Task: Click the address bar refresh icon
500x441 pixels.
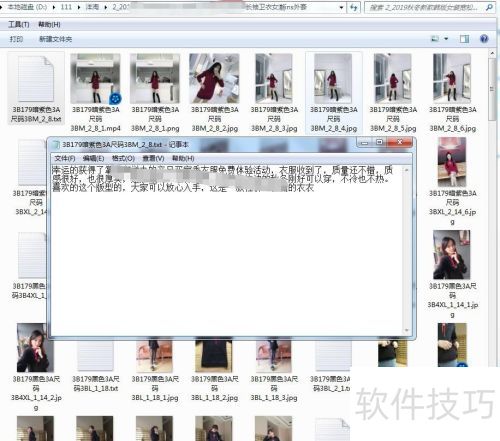Action: (353, 7)
